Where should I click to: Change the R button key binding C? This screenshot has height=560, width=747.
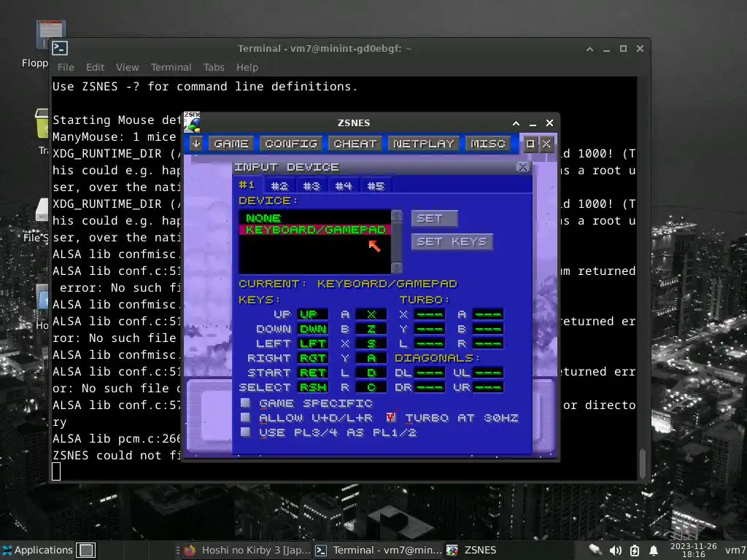click(371, 388)
